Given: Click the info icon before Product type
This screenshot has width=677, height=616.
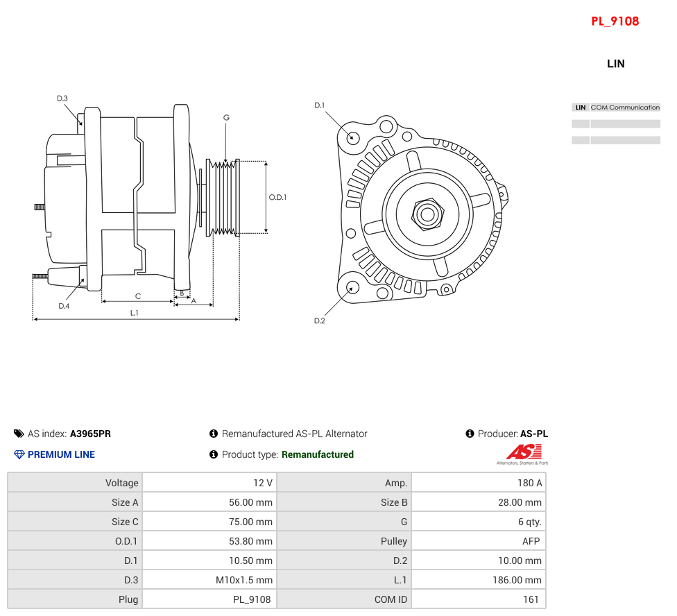Looking at the screenshot, I should click(x=213, y=454).
